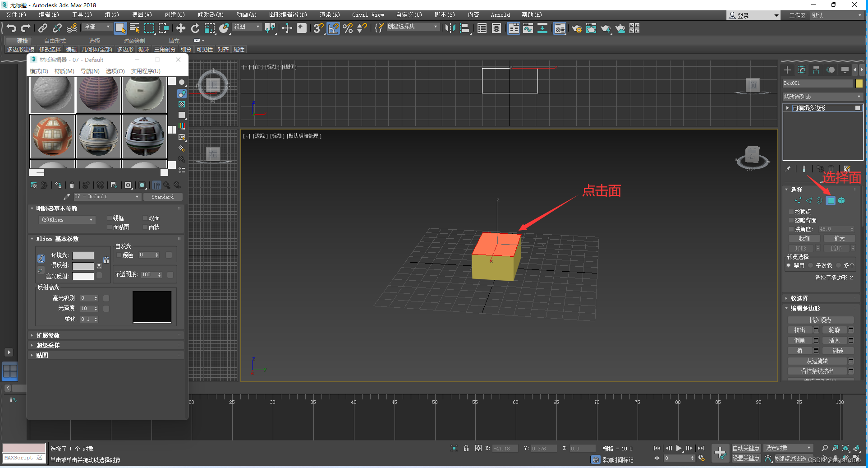The image size is (868, 468).
Task: Open the 全部 selection filter dropdown
Action: [x=97, y=27]
